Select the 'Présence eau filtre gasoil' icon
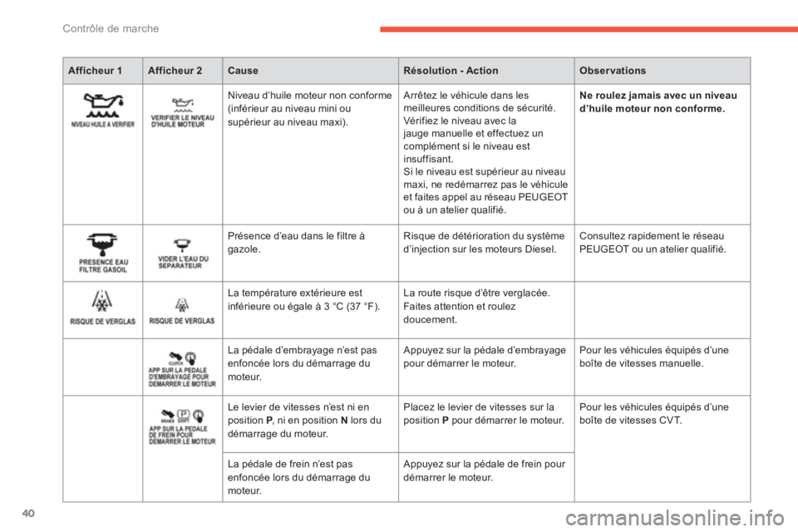This screenshot has width=798, height=532. click(x=103, y=253)
